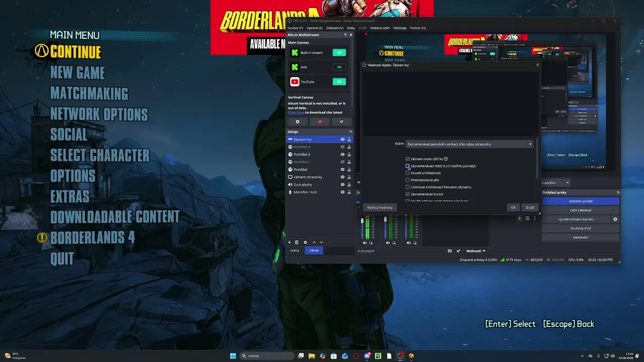Lock the Mikrofon / AUX source
This screenshot has width=644, height=362.
point(349,192)
